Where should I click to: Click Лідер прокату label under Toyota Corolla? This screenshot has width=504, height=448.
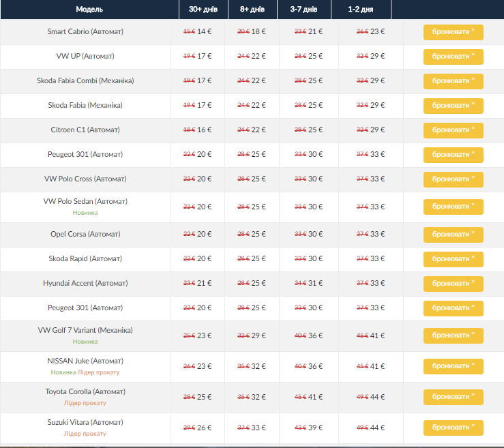click(85, 403)
